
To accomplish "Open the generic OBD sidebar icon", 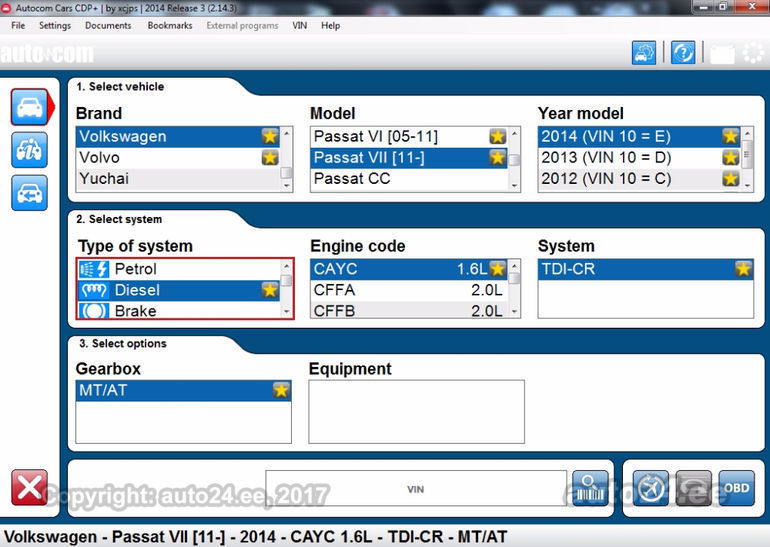I will point(29,150).
